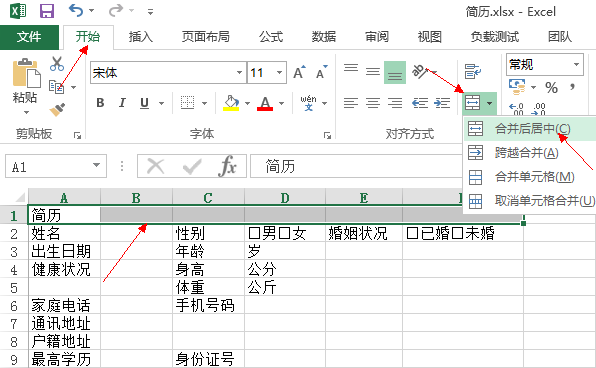
Task: Click the formula bar containing 简历
Action: click(357, 166)
